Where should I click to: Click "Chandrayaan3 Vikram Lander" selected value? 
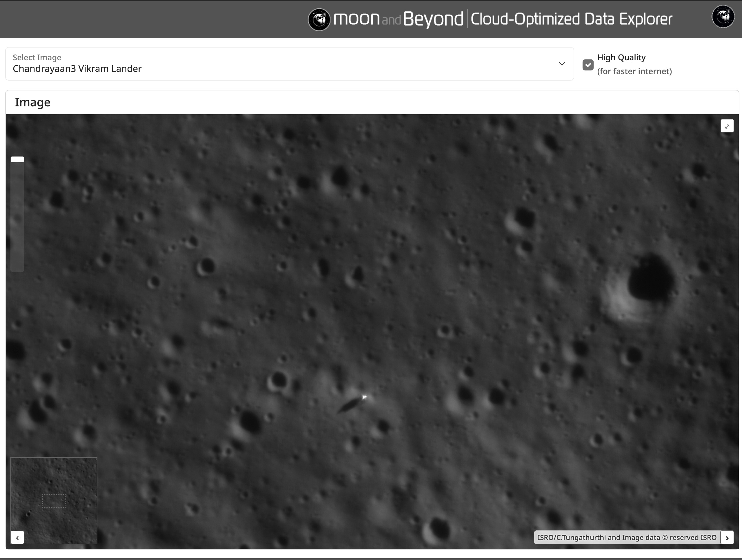click(77, 69)
